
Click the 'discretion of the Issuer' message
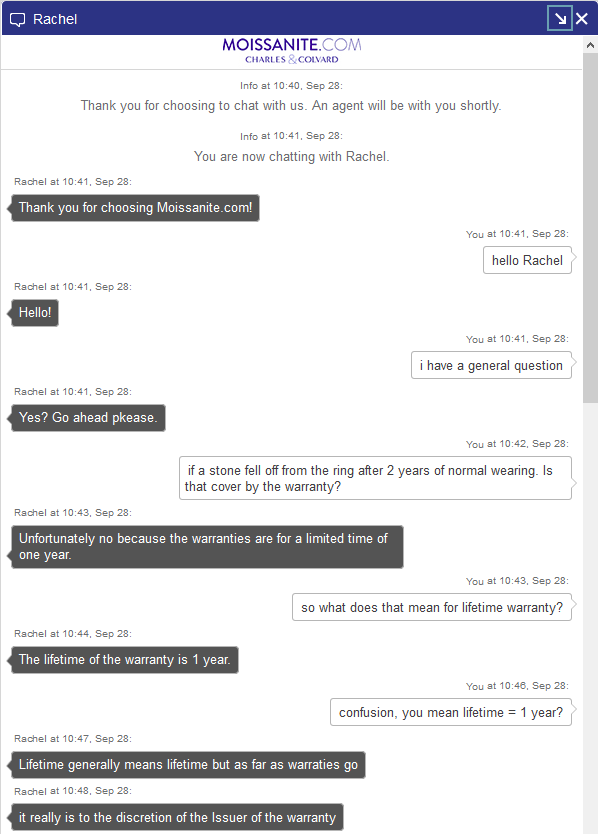(x=177, y=818)
